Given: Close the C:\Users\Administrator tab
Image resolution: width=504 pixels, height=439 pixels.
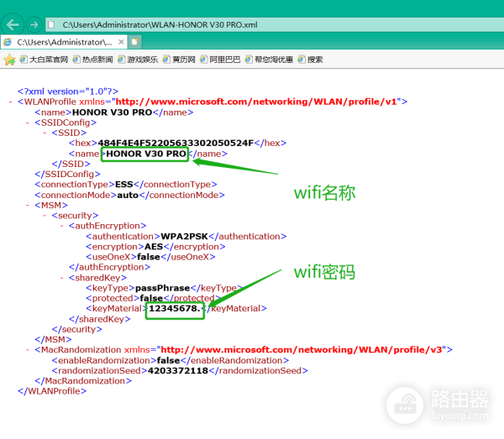Looking at the screenshot, I should pyautogui.click(x=121, y=42).
